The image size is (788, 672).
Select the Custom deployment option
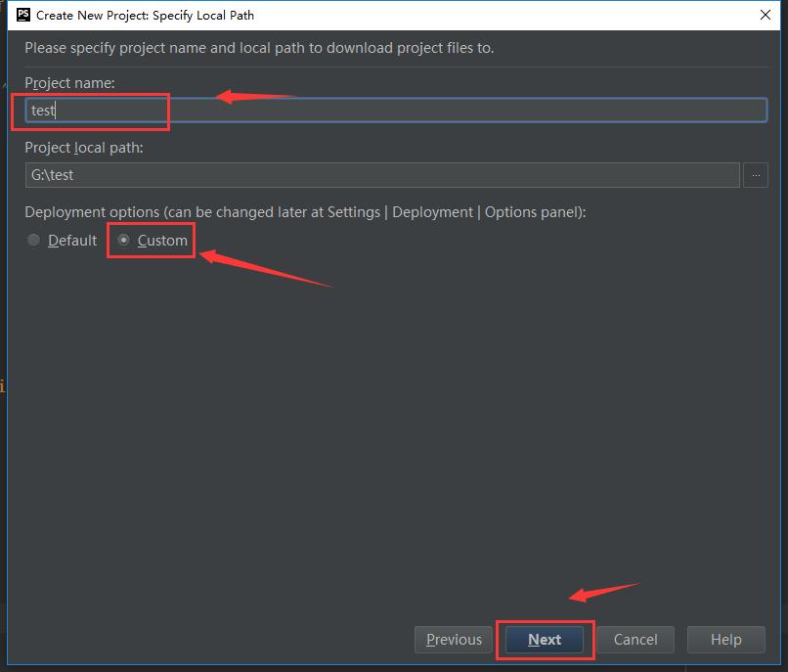click(x=152, y=241)
